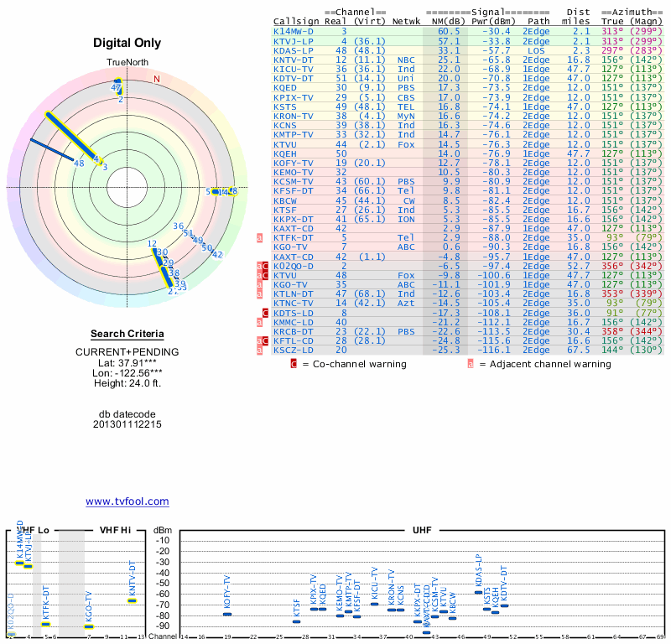671x644 pixels.
Task: Click the LOS path cell for KDAS-LP
Action: (x=536, y=50)
